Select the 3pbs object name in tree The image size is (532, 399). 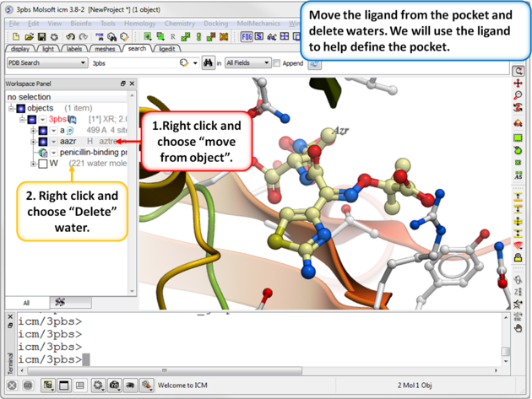[x=57, y=120]
